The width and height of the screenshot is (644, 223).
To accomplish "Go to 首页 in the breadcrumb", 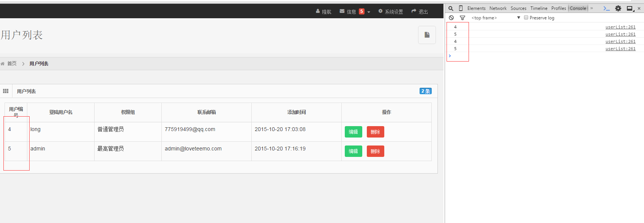I will tap(12, 63).
